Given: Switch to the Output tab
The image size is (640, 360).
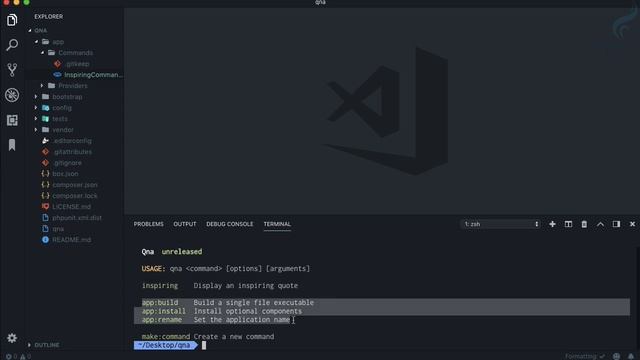Looking at the screenshot, I should pos(185,224).
